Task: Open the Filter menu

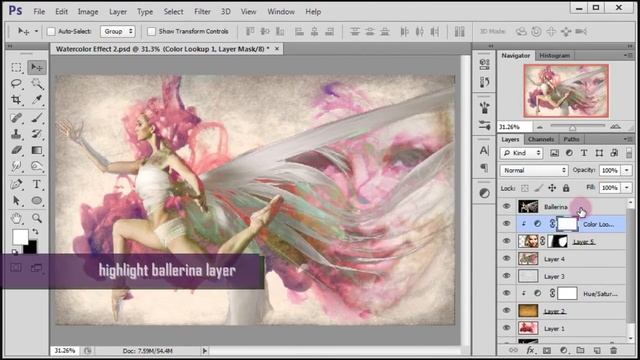Action: pyautogui.click(x=202, y=12)
